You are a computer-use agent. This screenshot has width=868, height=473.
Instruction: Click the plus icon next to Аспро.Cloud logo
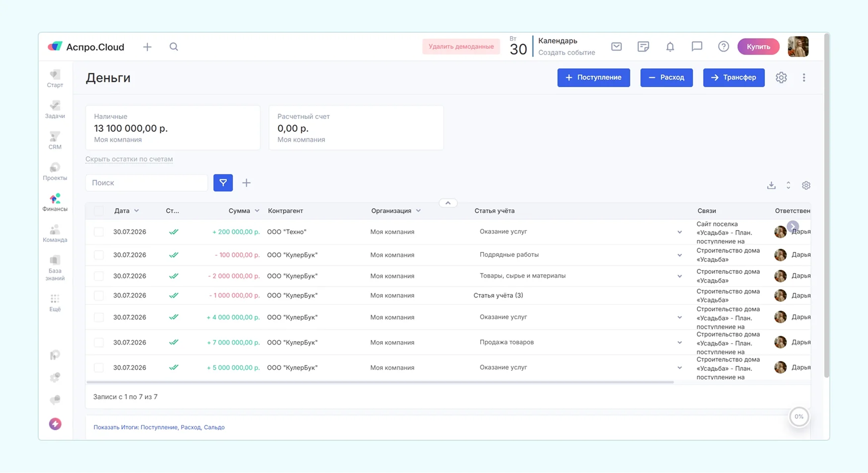147,47
